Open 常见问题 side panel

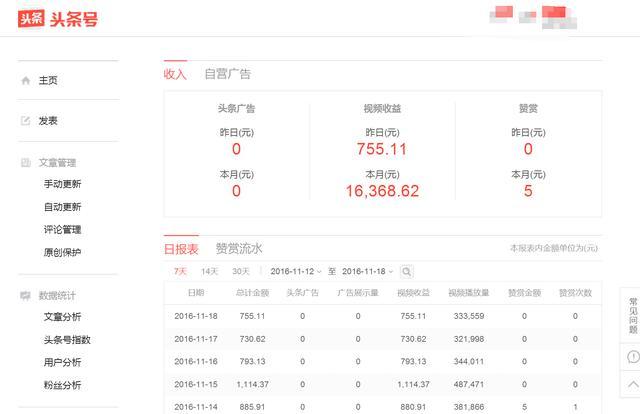click(x=633, y=316)
